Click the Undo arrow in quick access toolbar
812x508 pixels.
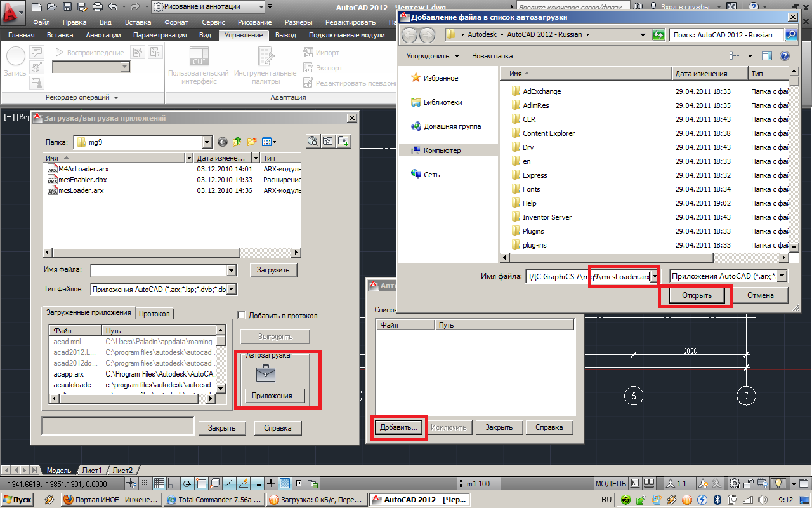point(112,7)
